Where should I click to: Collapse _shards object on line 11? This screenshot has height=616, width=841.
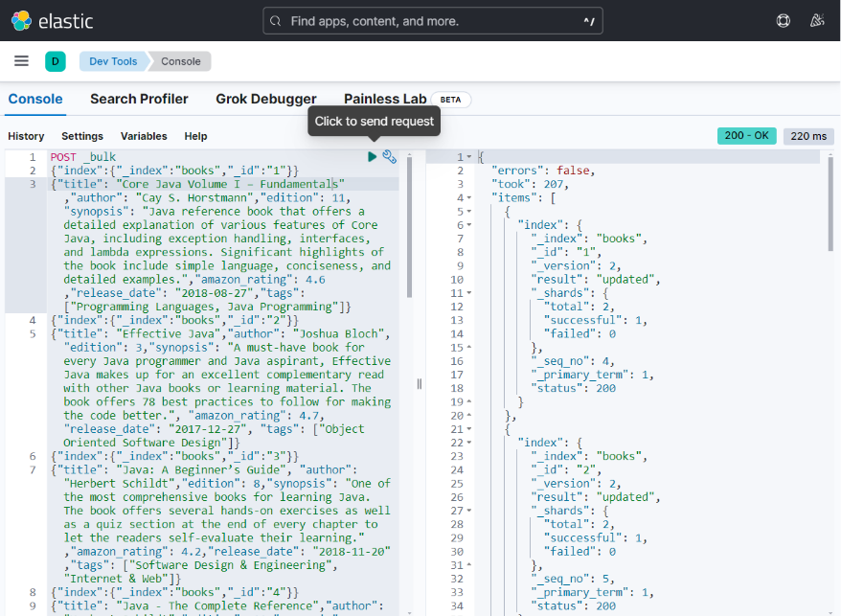469,293
